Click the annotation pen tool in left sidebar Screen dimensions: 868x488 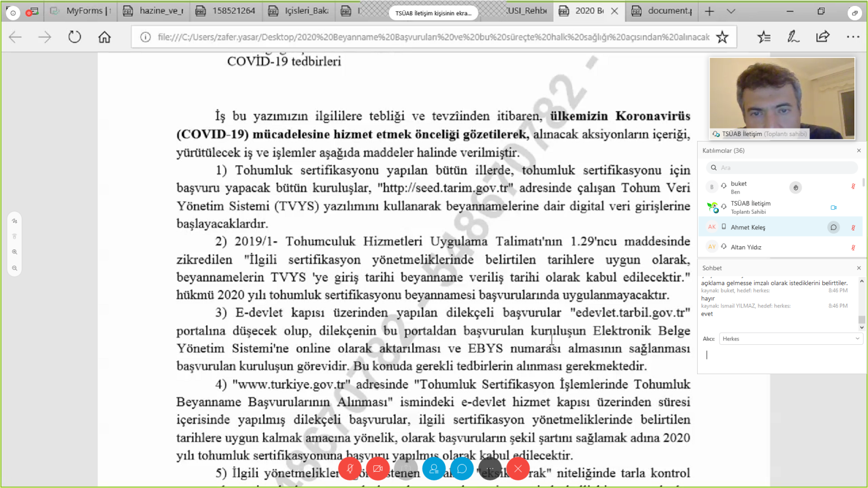pos(15,221)
